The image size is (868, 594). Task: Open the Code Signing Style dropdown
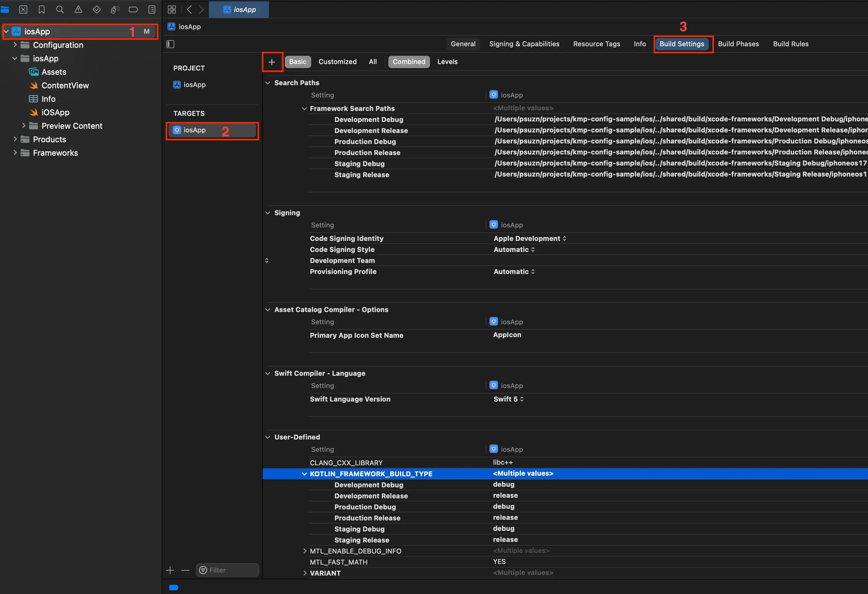514,249
